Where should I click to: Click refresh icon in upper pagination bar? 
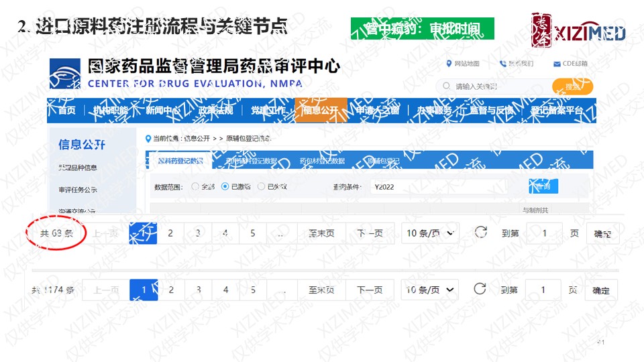[x=480, y=233]
